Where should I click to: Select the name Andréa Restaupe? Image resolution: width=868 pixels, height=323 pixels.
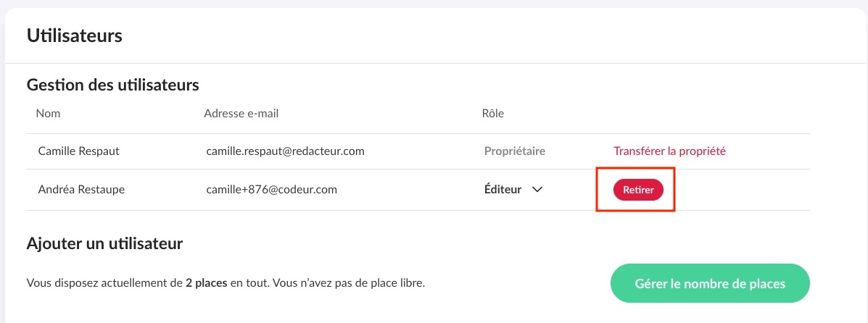(81, 190)
